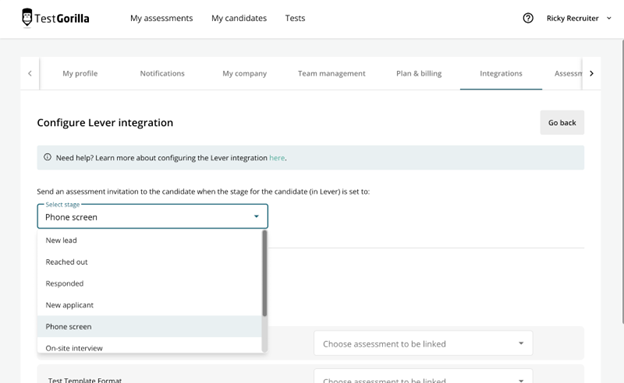Screen dimensions: 624x383
Task: Select the Integrations tab
Action: tap(501, 73)
